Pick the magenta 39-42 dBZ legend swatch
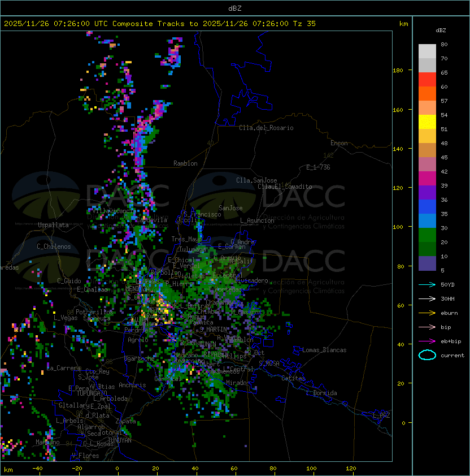The height and width of the screenshot is (476, 470). (427, 179)
